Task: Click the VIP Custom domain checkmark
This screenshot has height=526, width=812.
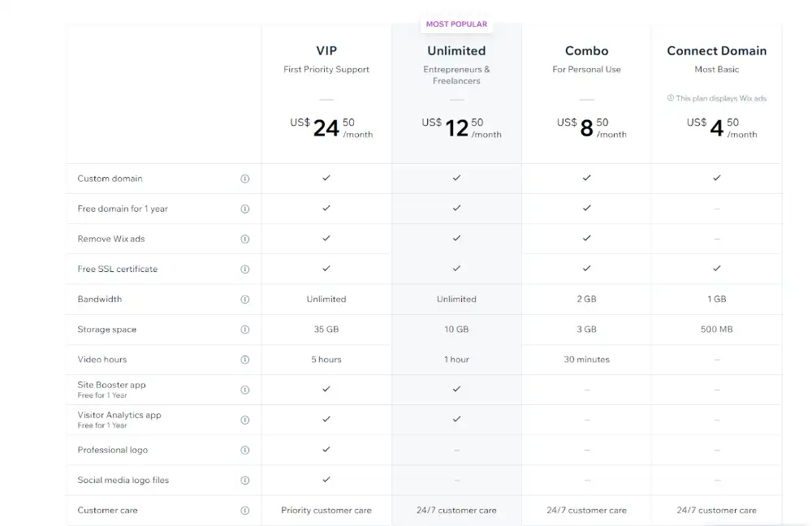Action: click(x=326, y=178)
